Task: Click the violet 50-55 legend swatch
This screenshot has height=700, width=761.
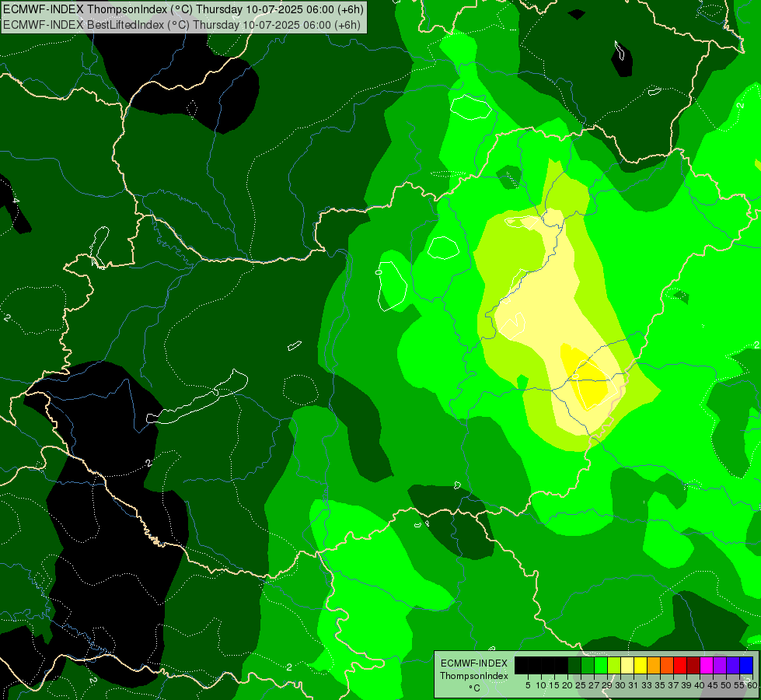Action: click(x=732, y=665)
